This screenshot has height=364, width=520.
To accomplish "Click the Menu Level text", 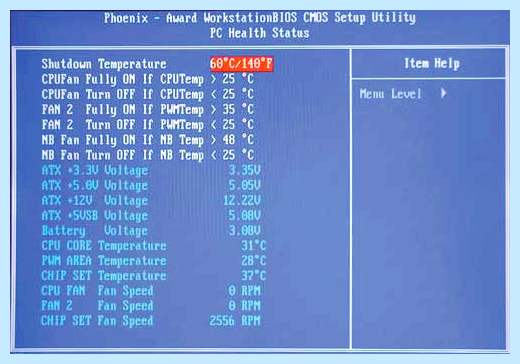I will point(391,94).
